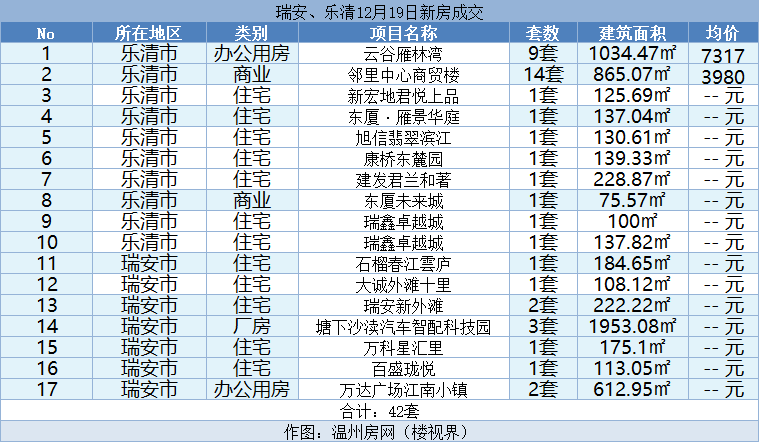759x442 pixels.
Task: Click the title 瑞安、乐清12月19日新房成交
Action: 380,12
